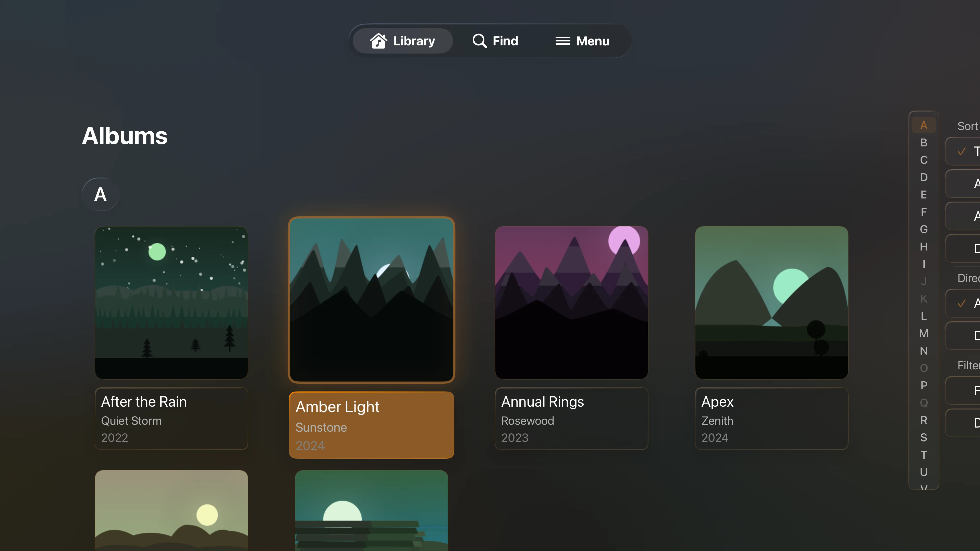Switch to the Library tab
The width and height of the screenshot is (980, 551).
coord(403,41)
